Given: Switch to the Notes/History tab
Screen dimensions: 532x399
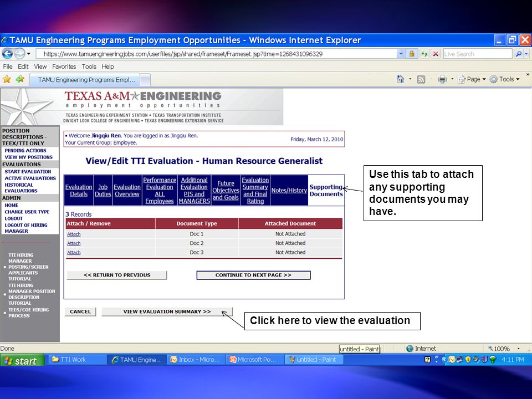Looking at the screenshot, I should (289, 190).
